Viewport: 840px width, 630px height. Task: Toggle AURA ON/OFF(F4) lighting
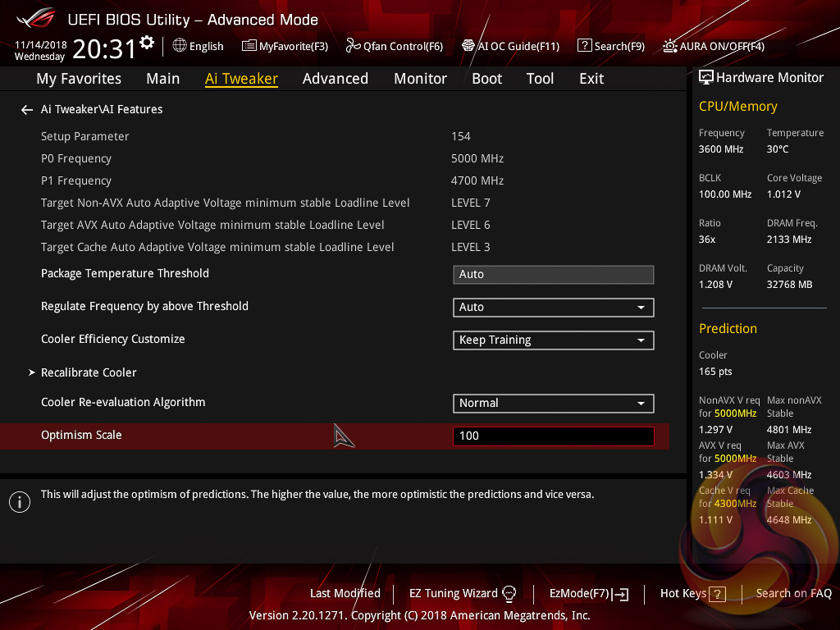coord(714,46)
